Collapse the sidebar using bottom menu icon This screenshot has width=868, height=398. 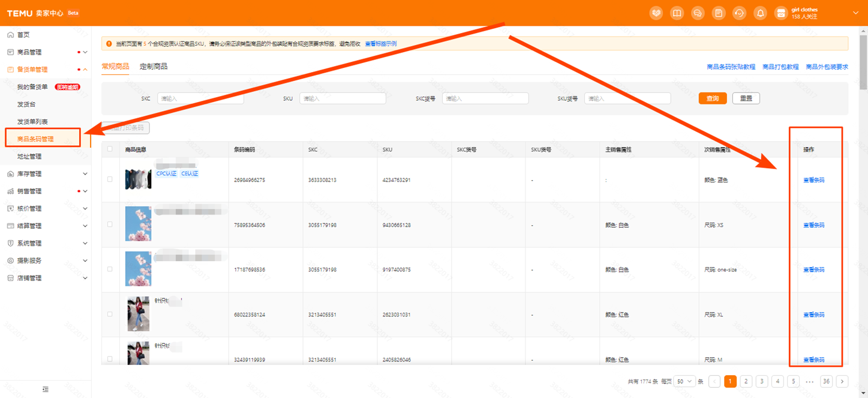pos(46,390)
